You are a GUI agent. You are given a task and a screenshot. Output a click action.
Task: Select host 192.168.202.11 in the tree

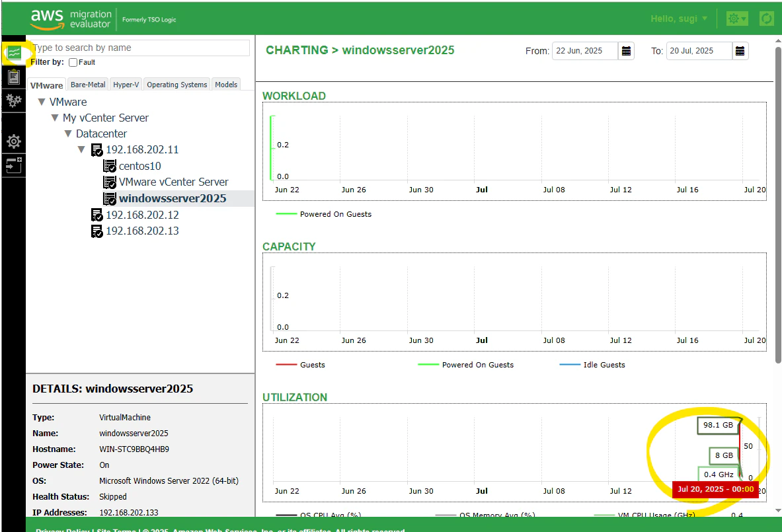(142, 149)
